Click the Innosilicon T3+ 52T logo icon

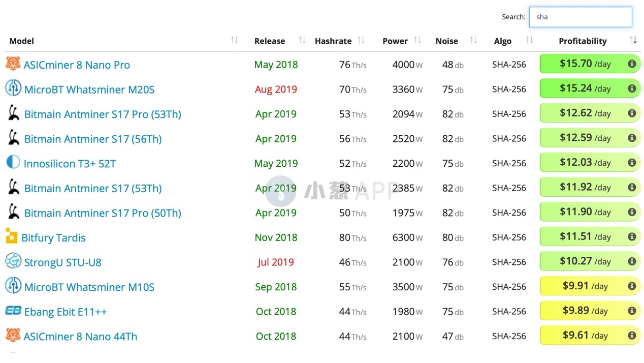[13, 162]
